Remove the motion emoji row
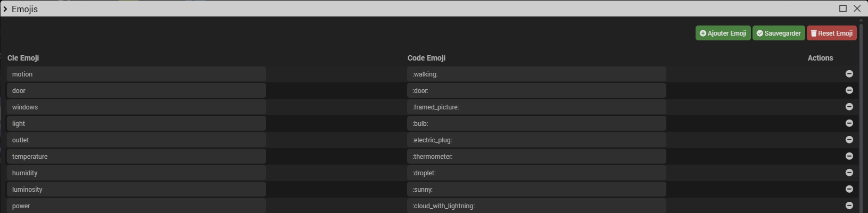The width and height of the screenshot is (868, 213). (x=849, y=74)
